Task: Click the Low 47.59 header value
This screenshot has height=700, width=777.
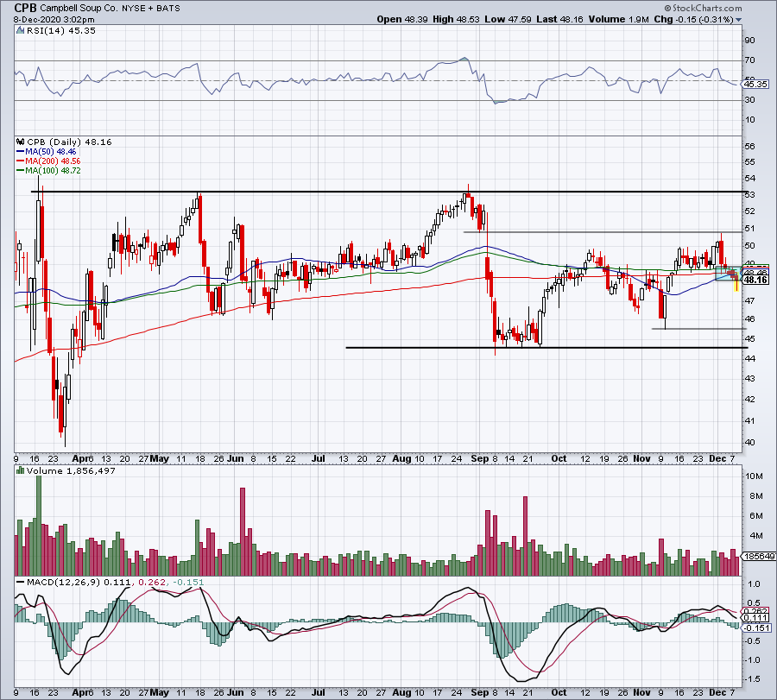Action: tap(508, 19)
